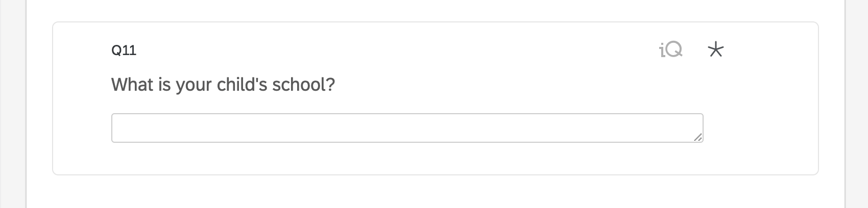Click the "What is your child's school?" text
This screenshot has height=208, width=868.
[x=223, y=84]
